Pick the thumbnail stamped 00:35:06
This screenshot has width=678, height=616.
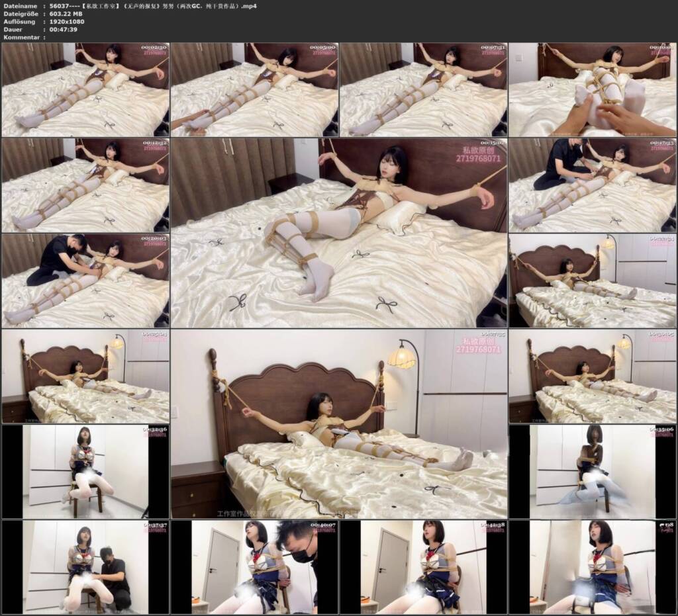click(x=592, y=472)
